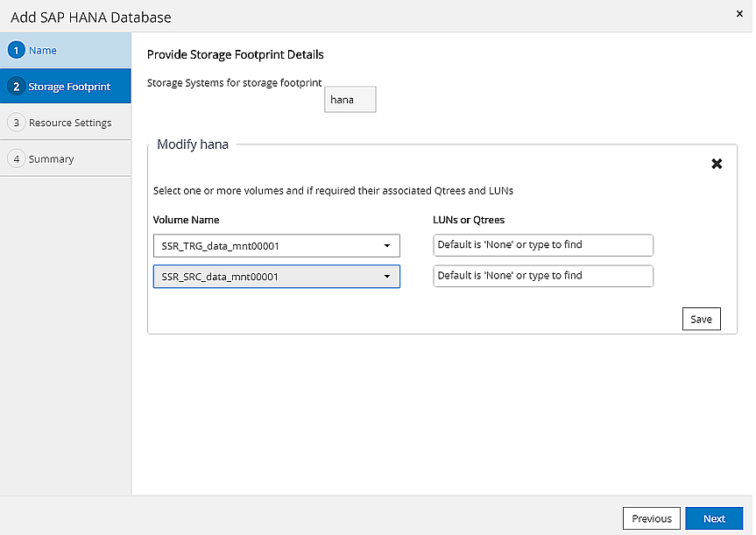The image size is (756, 535).
Task: Click the arrow on the SSR_TRG volume combo
Action: coord(387,246)
